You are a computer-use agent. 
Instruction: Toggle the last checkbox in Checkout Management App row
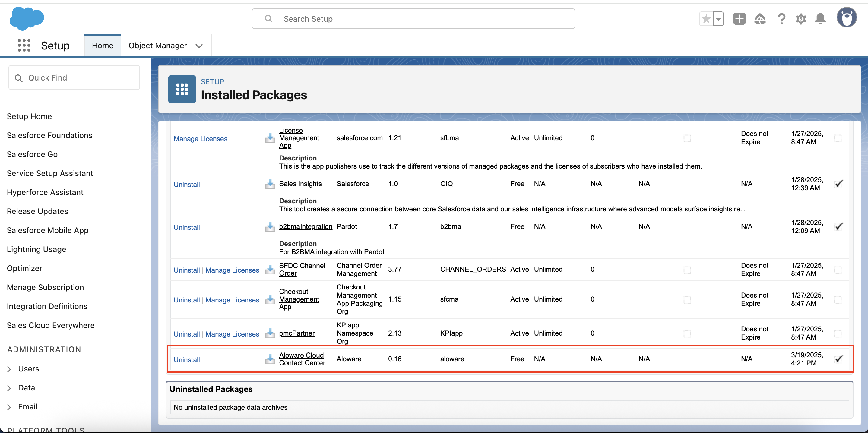[838, 300]
